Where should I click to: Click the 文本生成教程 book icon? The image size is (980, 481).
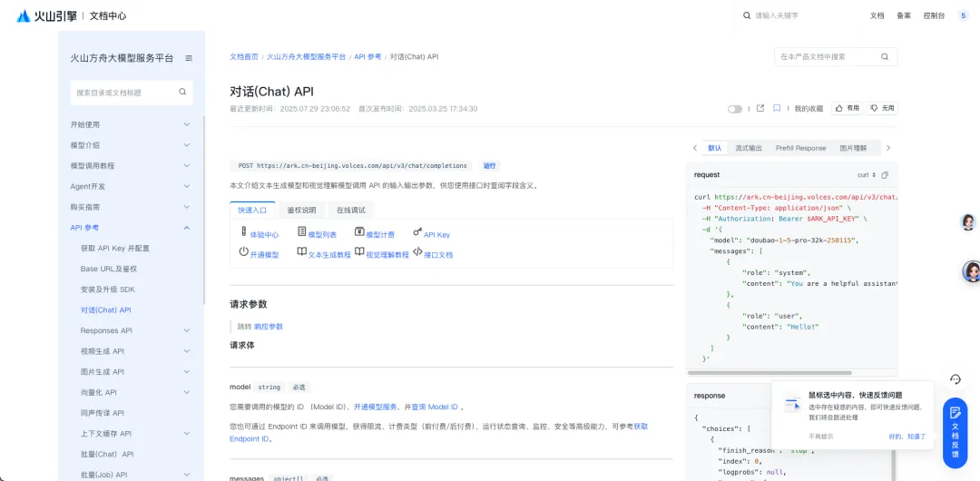(302, 252)
